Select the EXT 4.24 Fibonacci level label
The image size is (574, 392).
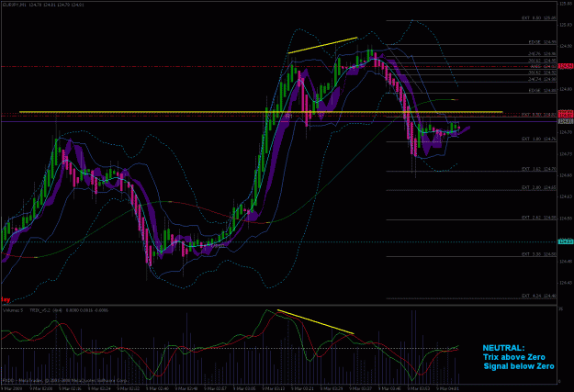click(538, 296)
